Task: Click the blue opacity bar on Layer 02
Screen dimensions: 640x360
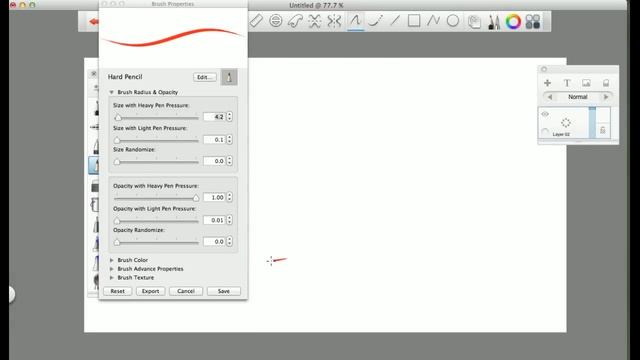Action: [x=592, y=122]
